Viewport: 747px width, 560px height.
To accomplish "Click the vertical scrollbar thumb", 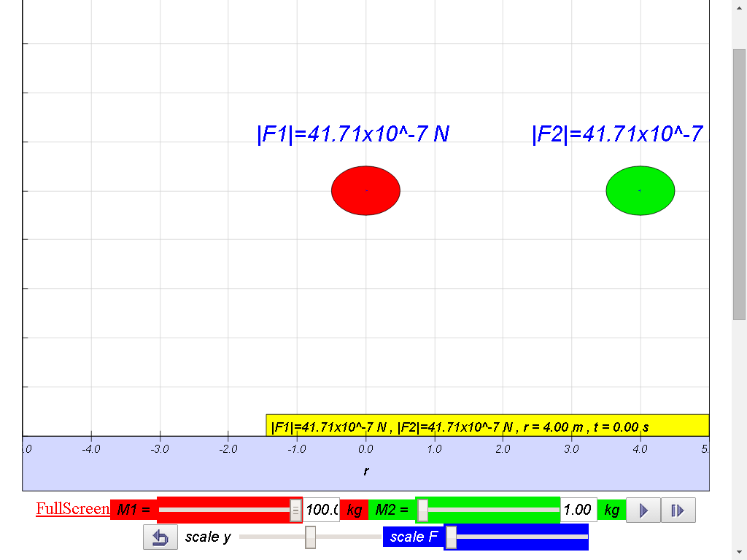I will pyautogui.click(x=739, y=182).
